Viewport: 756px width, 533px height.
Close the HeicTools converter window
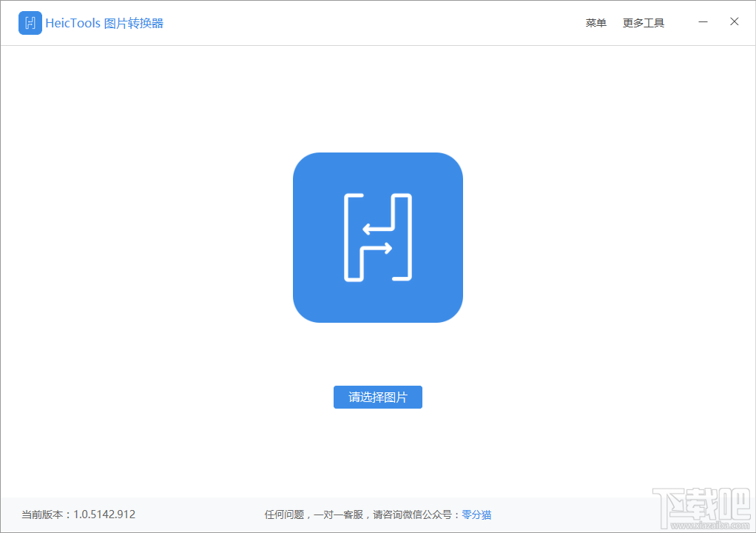[734, 21]
